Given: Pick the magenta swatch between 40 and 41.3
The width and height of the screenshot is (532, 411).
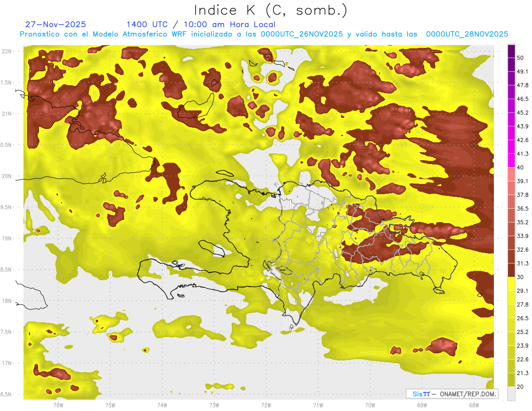Looking at the screenshot, I should 511,160.
